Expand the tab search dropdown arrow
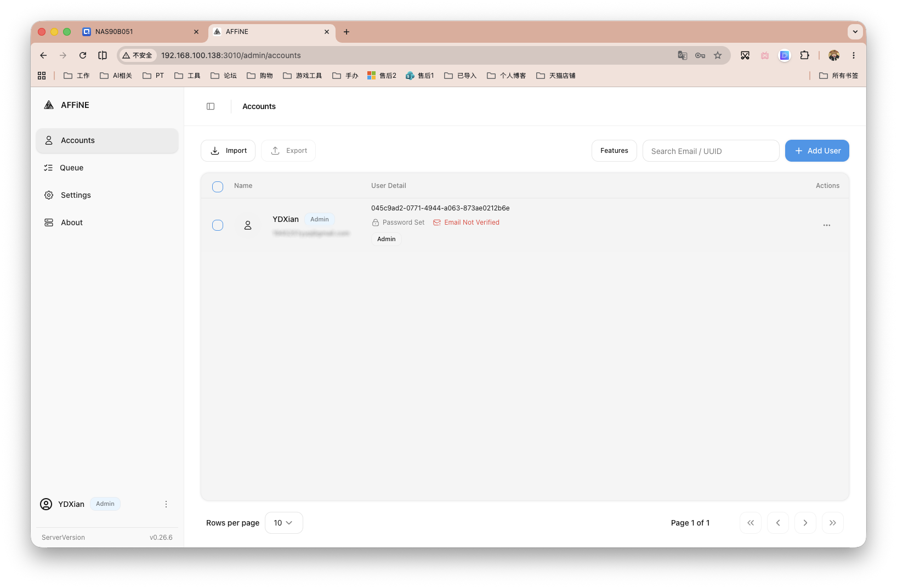 pos(855,32)
